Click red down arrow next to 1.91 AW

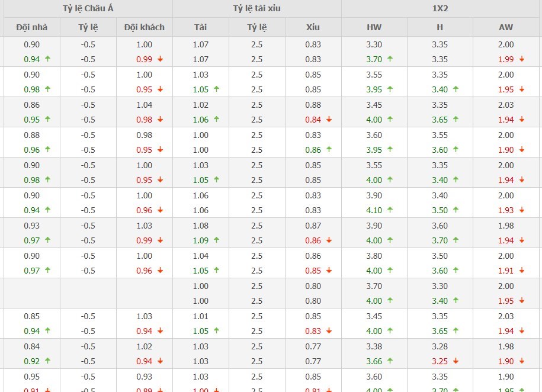click(522, 271)
